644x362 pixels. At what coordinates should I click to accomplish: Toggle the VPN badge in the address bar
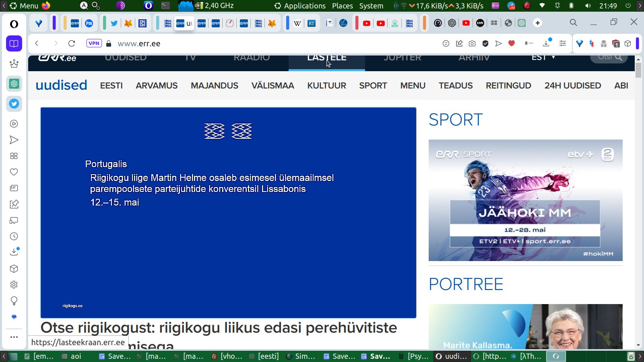94,43
